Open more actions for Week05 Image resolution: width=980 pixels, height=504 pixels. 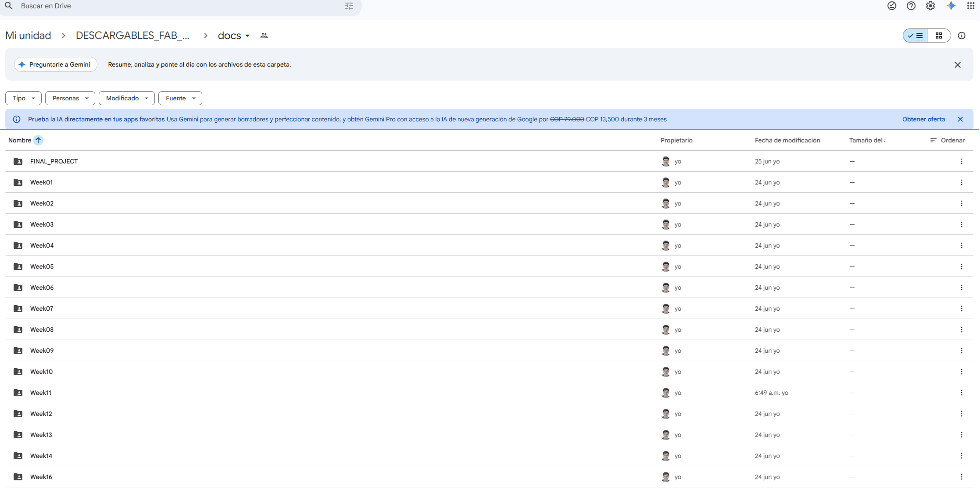[x=962, y=266]
